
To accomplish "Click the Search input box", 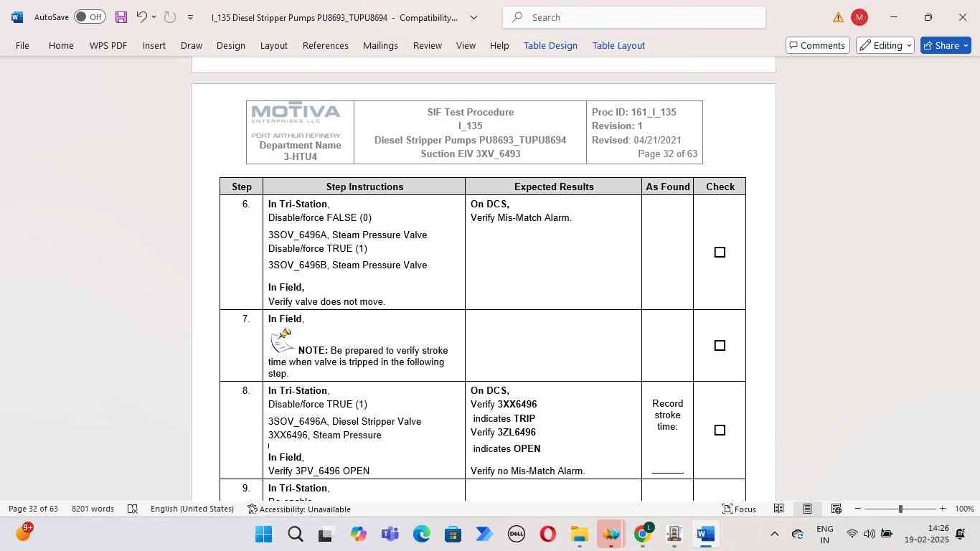I will [634, 17].
